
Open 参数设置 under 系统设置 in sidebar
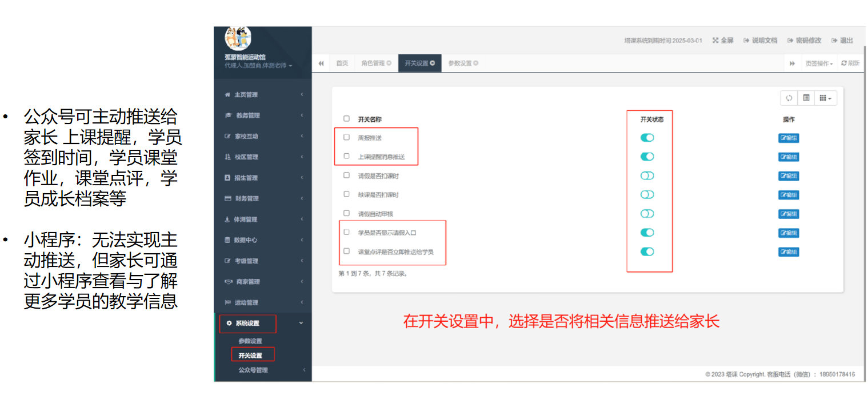[x=250, y=341]
